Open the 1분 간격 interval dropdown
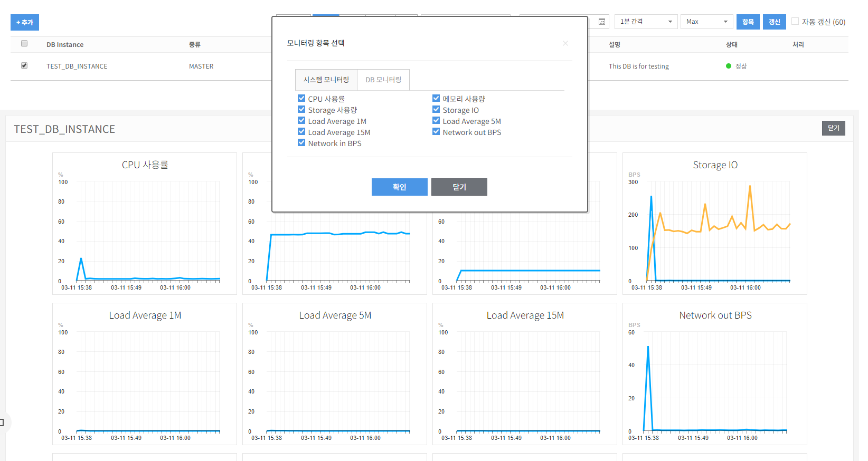Screen dimensions: 868x461 tap(646, 22)
